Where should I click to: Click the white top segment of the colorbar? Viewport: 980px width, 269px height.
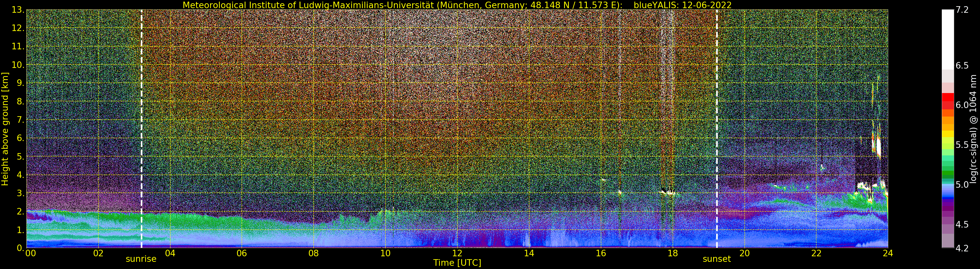point(948,39)
